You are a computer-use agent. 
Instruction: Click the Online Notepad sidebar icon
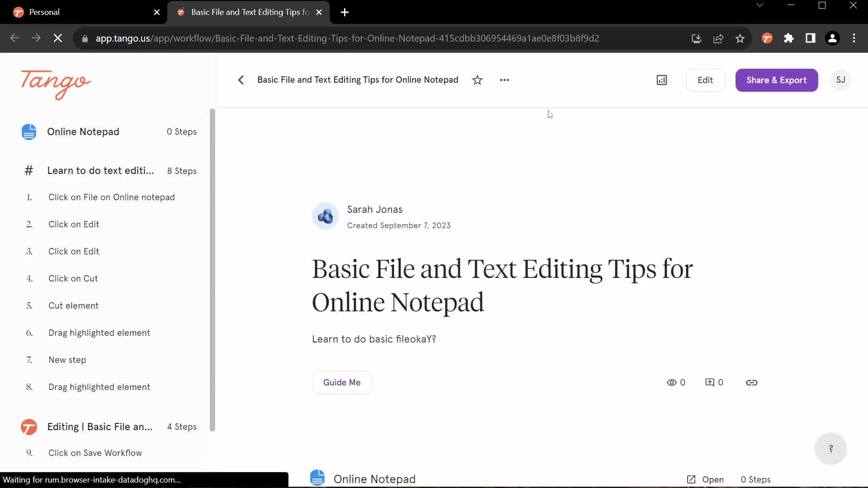pos(29,131)
